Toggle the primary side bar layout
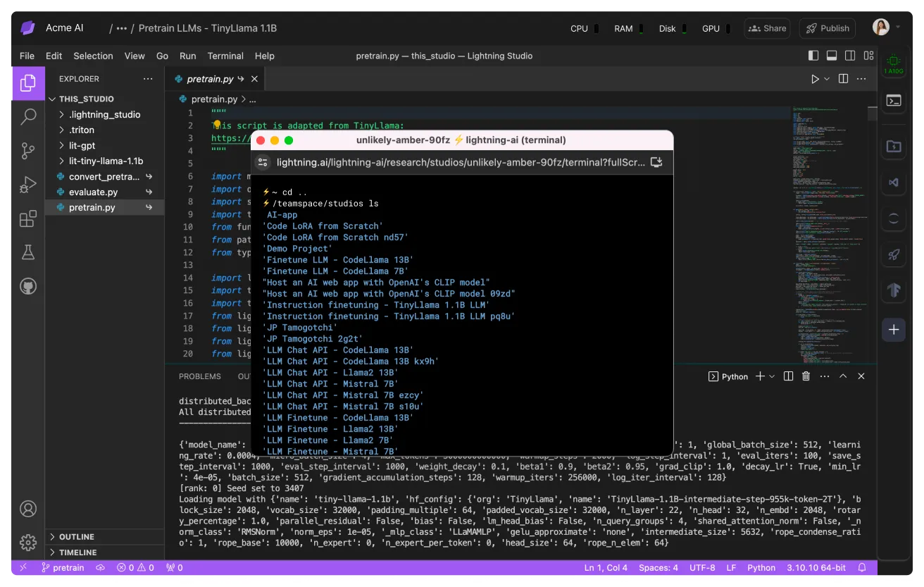This screenshot has height=587, width=924. pos(813,56)
